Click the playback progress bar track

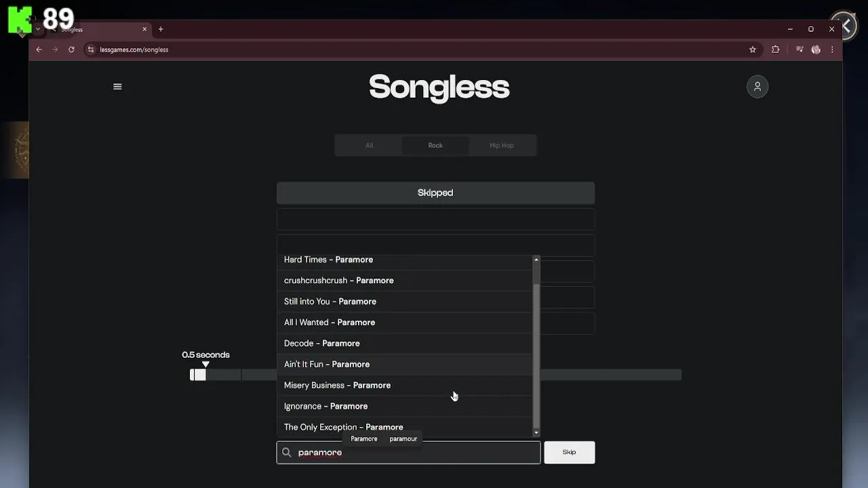pos(435,375)
